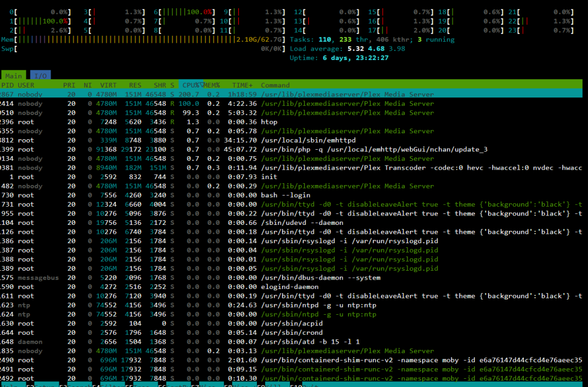Select the Plex Transcoder hevc process row
588x387 pixels.
[292, 167]
